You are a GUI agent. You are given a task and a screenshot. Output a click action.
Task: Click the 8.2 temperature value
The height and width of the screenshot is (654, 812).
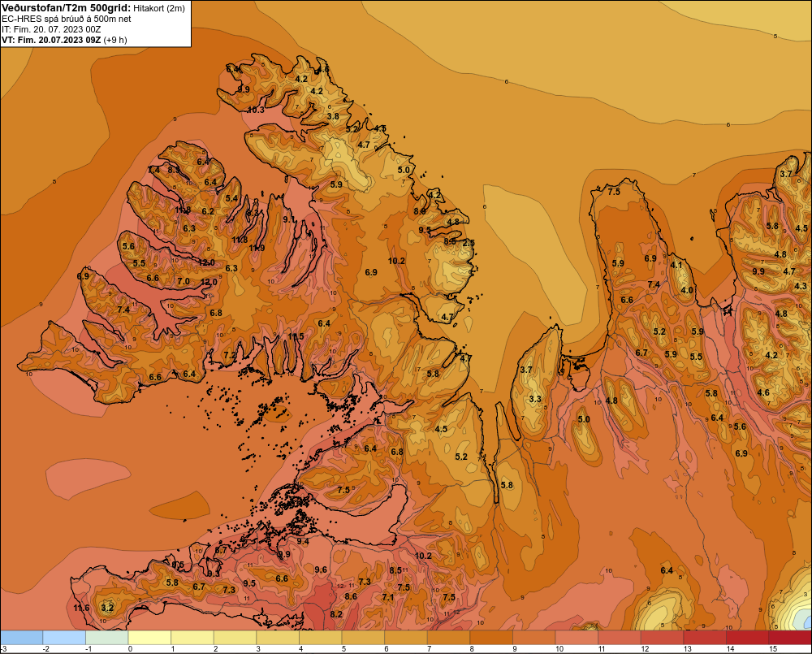click(336, 614)
